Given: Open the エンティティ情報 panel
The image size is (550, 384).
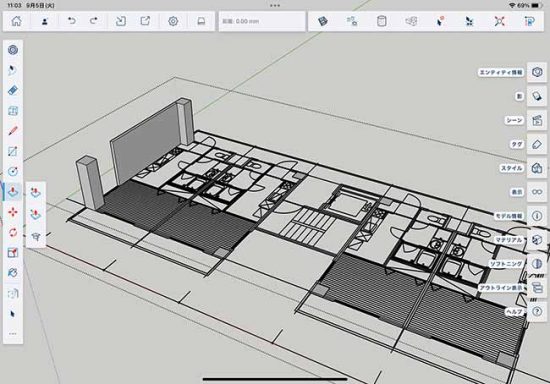Looking at the screenshot, I should [537, 72].
